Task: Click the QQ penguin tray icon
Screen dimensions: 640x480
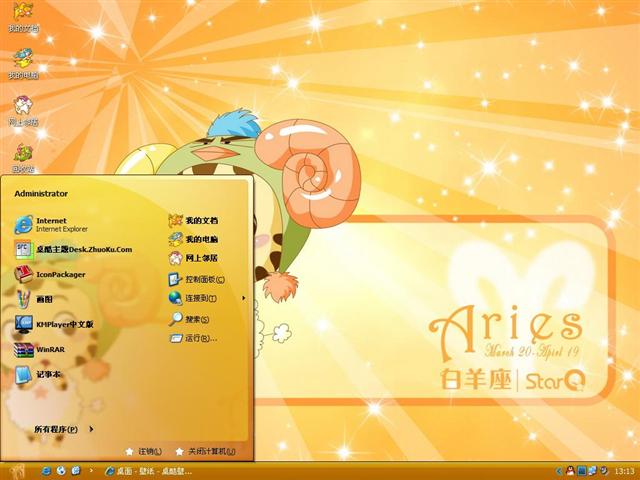Action: click(570, 470)
